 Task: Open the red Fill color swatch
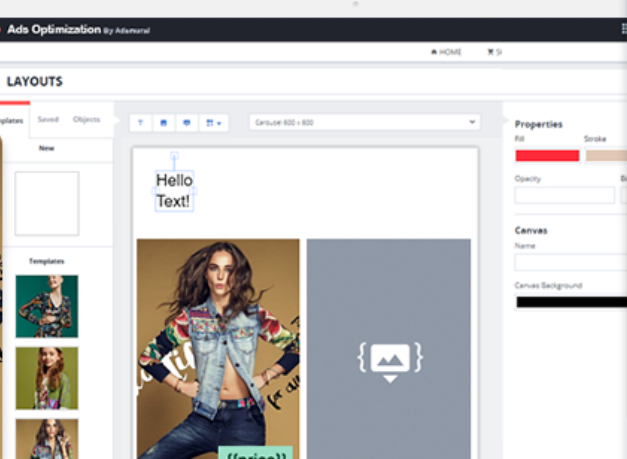pos(547,156)
